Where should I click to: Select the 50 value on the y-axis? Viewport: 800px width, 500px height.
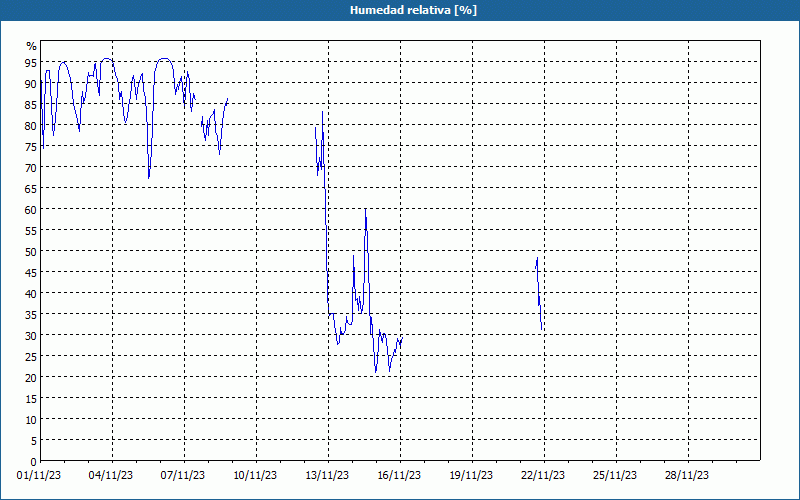(x=31, y=252)
